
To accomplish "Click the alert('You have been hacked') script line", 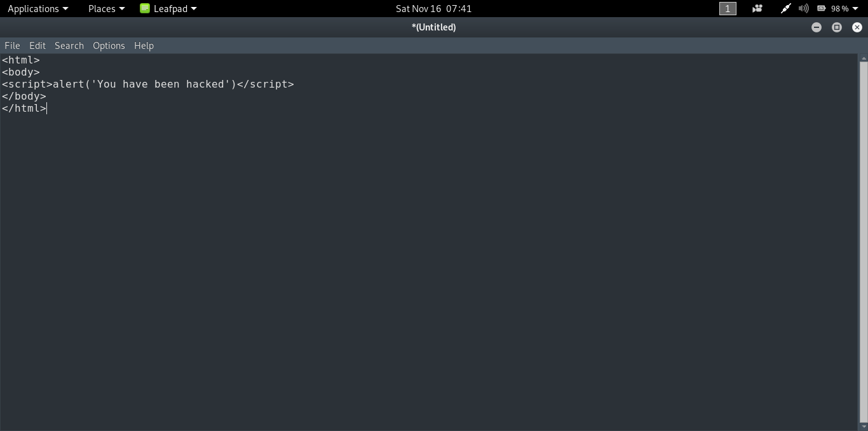I will (148, 84).
